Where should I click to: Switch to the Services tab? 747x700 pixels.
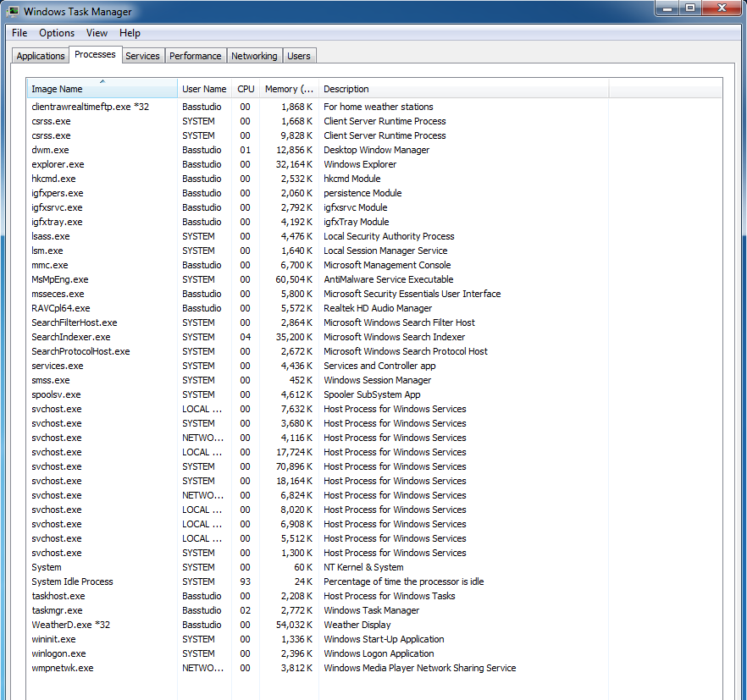click(x=142, y=56)
